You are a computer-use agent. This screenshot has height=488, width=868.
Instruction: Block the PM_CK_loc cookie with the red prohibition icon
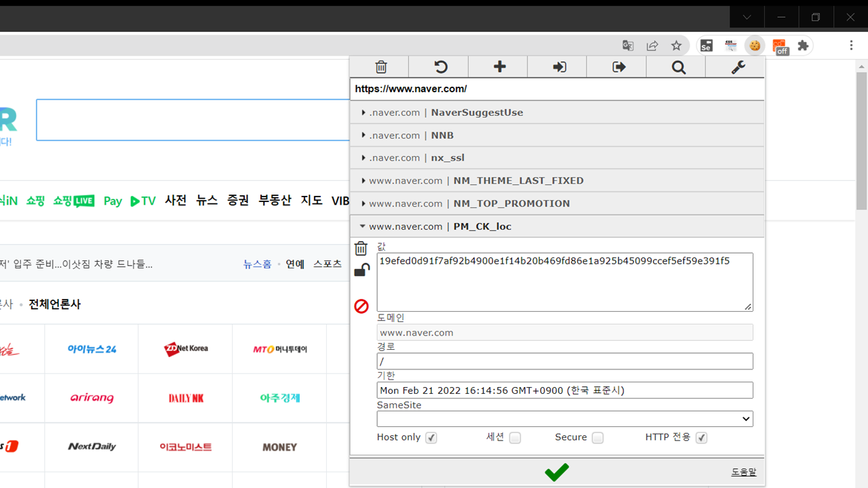pos(361,306)
